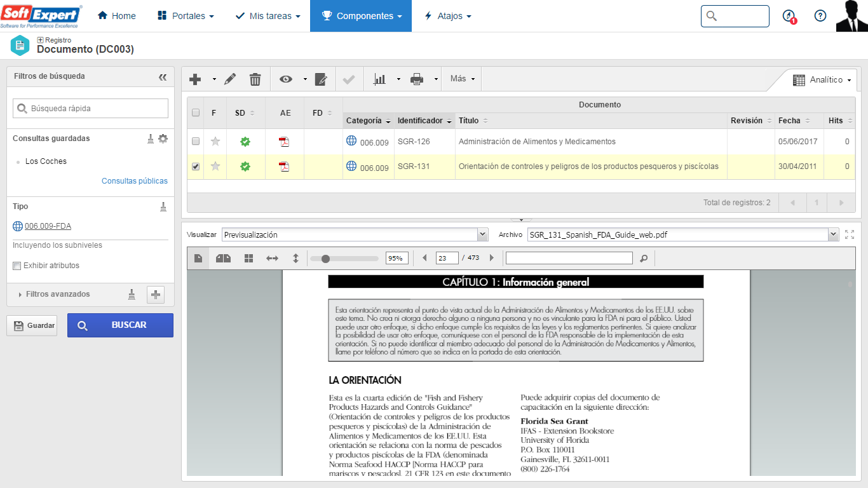The height and width of the screenshot is (488, 868).
Task: Select single page view in PDF viewer
Action: point(198,259)
